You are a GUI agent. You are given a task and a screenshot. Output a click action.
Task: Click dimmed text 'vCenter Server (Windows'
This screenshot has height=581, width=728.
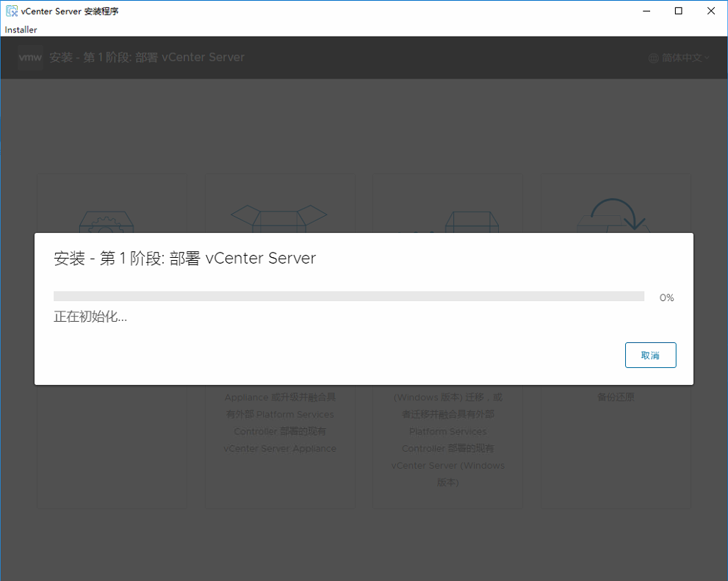pyautogui.click(x=447, y=466)
